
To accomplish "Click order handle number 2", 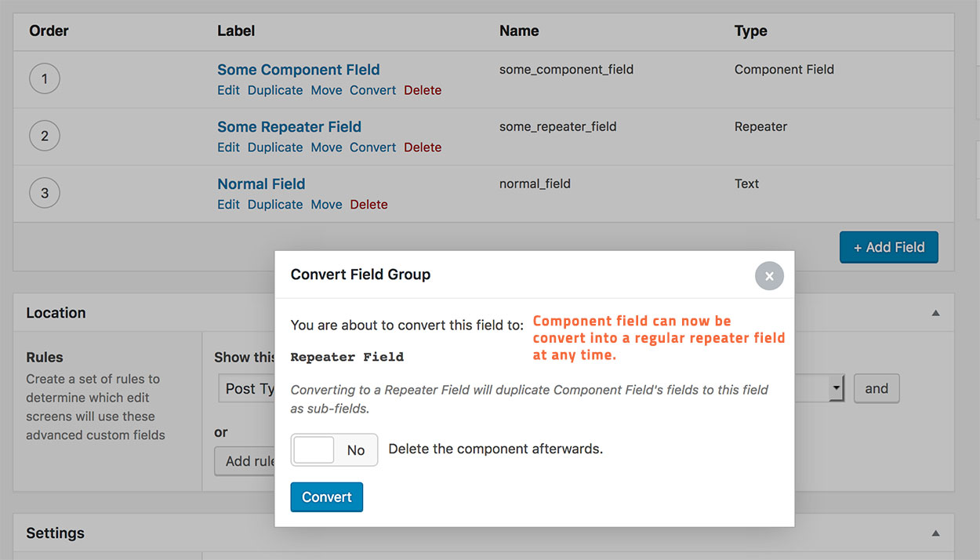I will [45, 136].
